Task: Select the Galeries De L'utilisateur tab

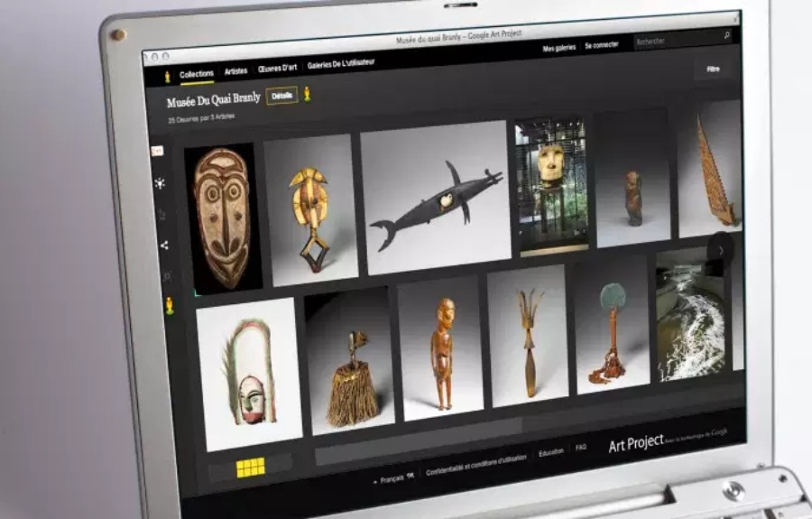Action: pyautogui.click(x=341, y=65)
